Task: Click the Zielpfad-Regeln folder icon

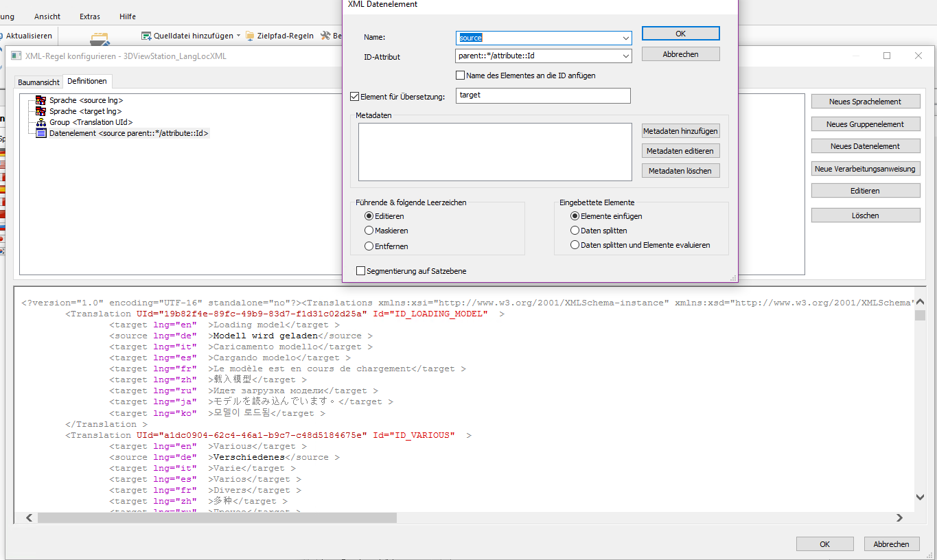Action: coord(250,36)
